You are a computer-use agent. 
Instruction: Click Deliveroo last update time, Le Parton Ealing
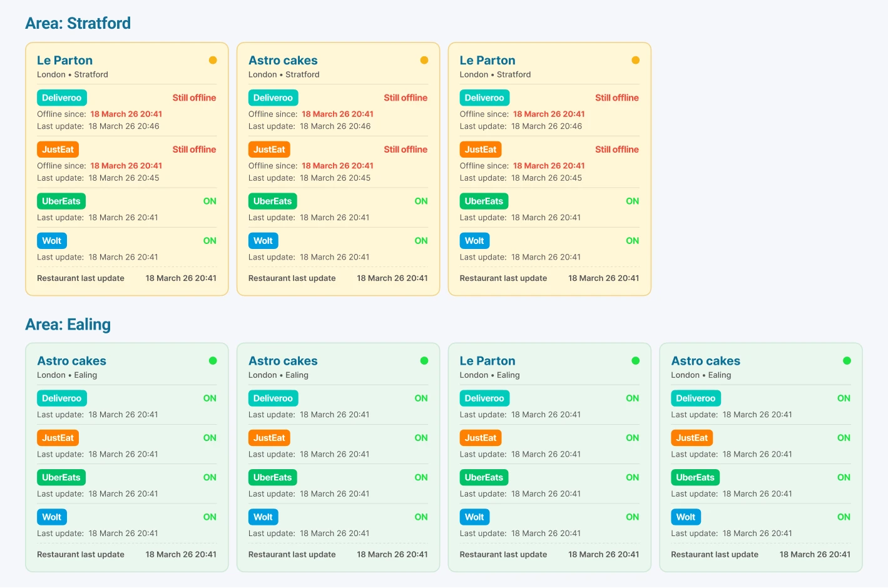[x=546, y=415]
